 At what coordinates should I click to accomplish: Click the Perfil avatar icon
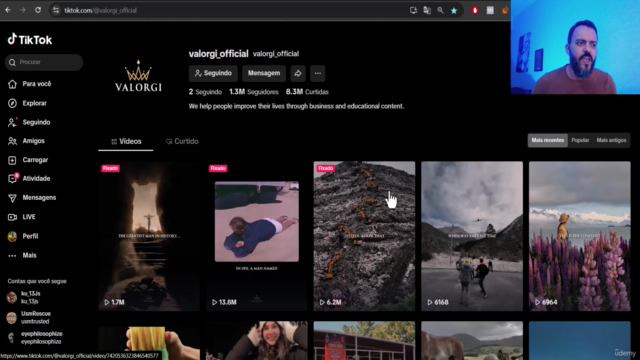[x=12, y=236]
